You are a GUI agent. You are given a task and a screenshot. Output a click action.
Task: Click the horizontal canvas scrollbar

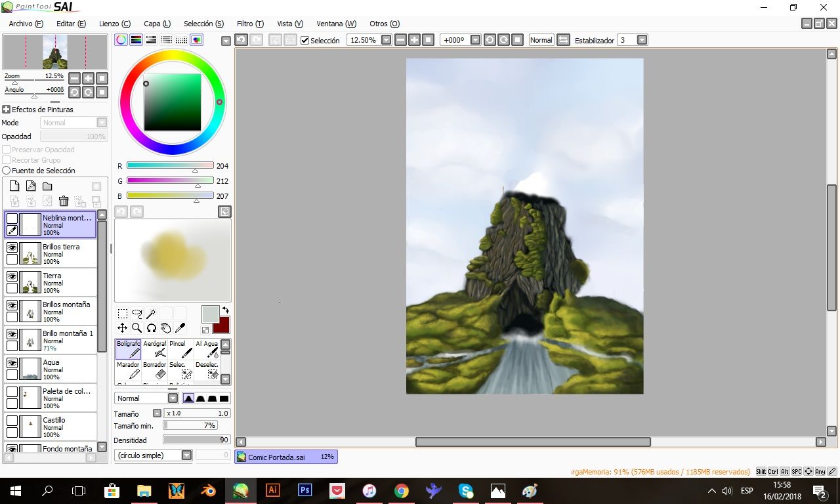[x=532, y=442]
